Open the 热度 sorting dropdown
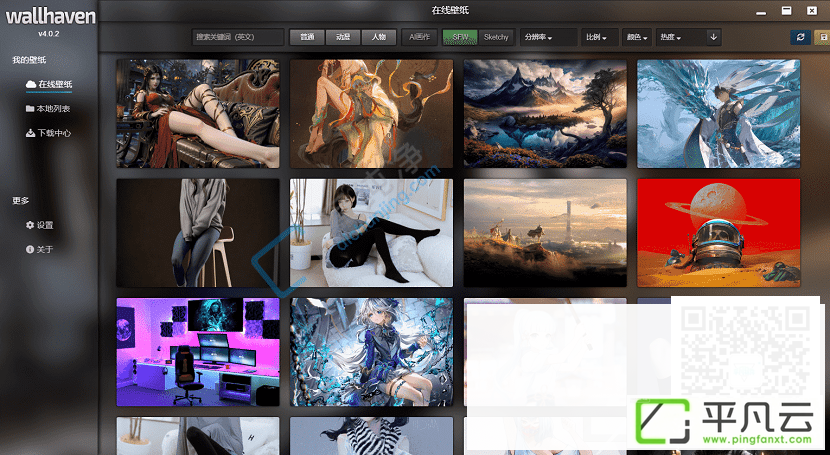 point(681,37)
